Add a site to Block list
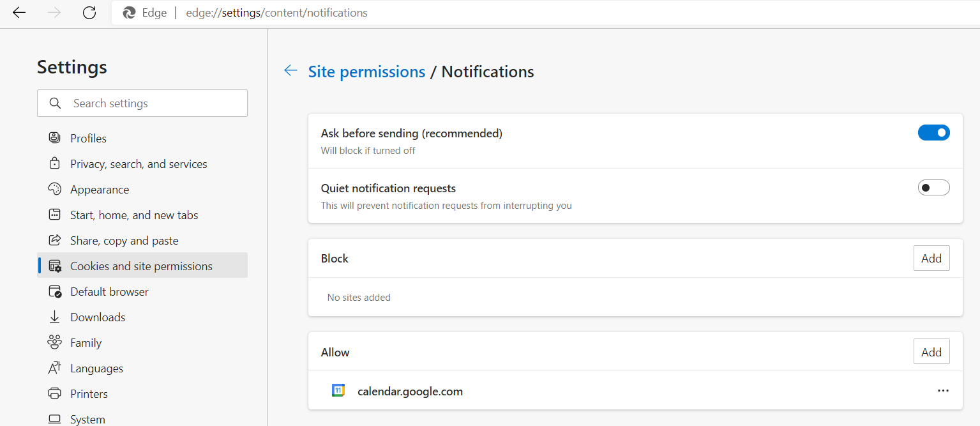The width and height of the screenshot is (980, 426). coord(931,259)
